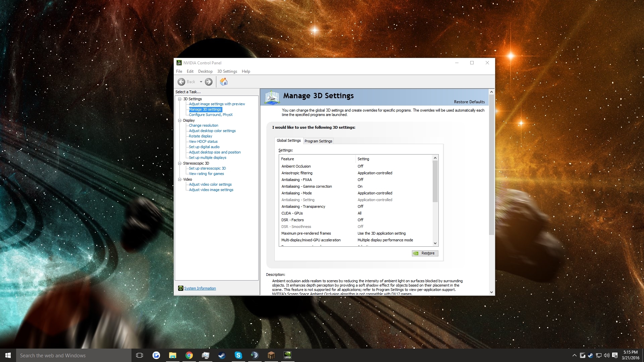The image size is (644, 362).
Task: Click the Back arrow navigation button
Action: [x=181, y=82]
